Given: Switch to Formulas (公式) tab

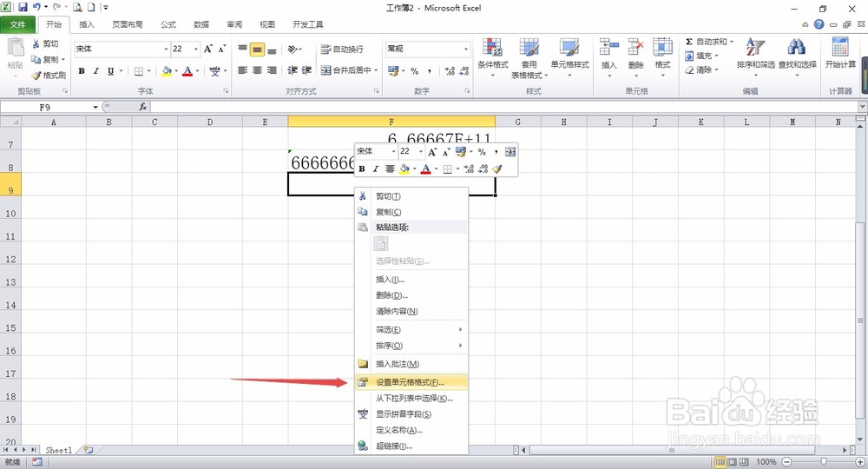Looking at the screenshot, I should click(168, 24).
